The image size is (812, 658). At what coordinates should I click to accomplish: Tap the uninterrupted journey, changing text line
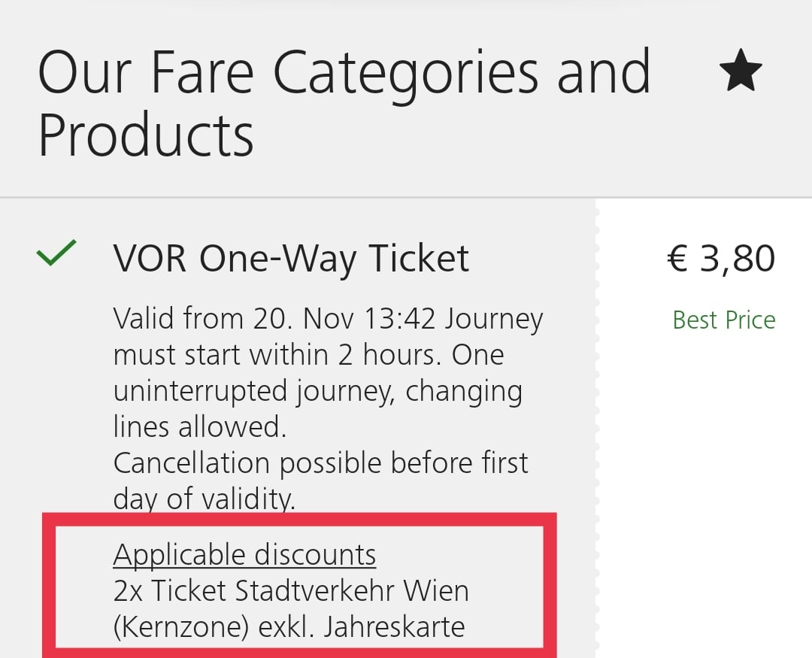(317, 391)
